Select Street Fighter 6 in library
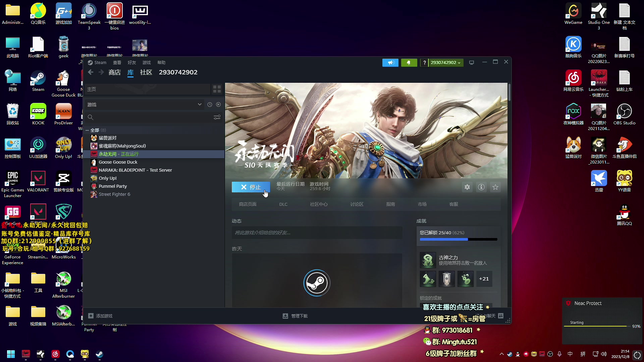This screenshot has height=362, width=644. 154,194
